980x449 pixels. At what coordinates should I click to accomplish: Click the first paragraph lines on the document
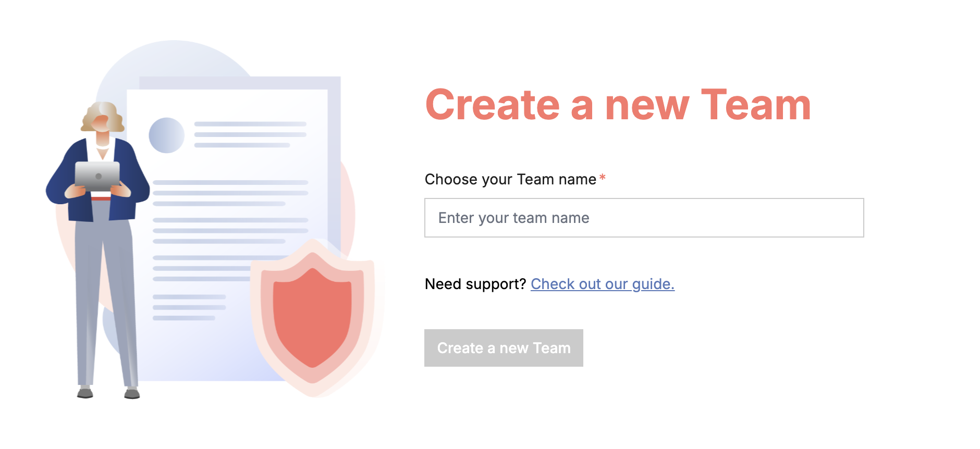[230, 193]
